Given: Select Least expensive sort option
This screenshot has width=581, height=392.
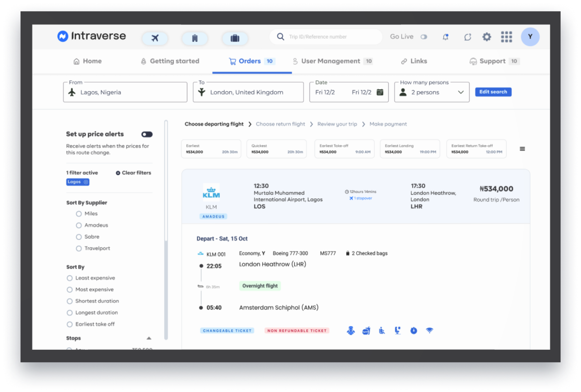Looking at the screenshot, I should pos(70,278).
